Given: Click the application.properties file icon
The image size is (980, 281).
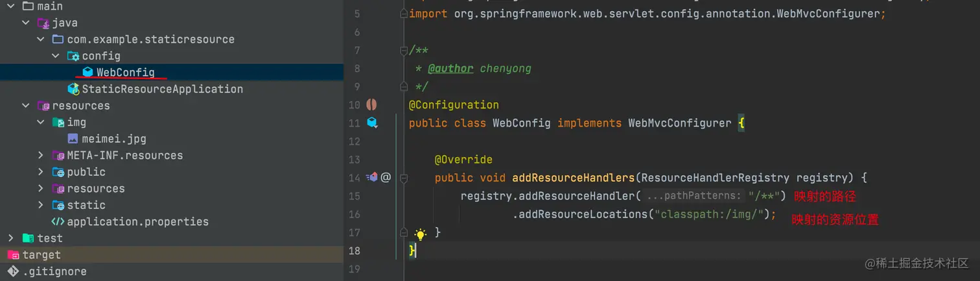Looking at the screenshot, I should (x=58, y=221).
